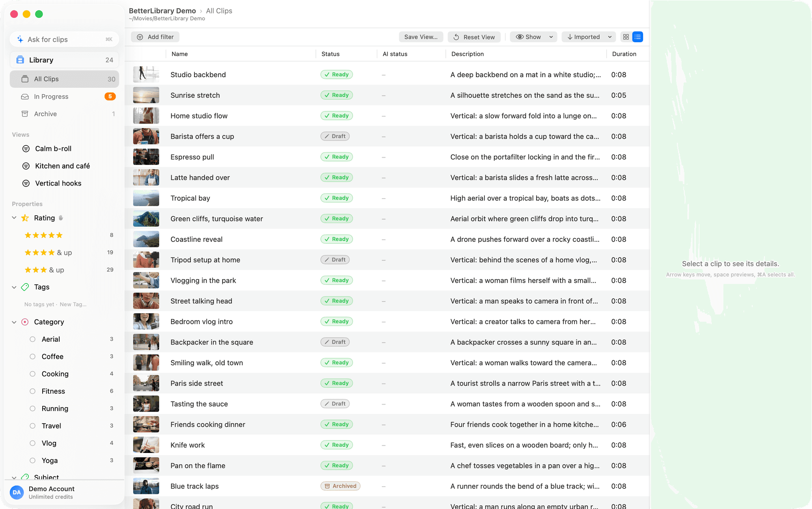This screenshot has height=509, width=812.
Task: Select the Aerial category radio button
Action: point(32,339)
